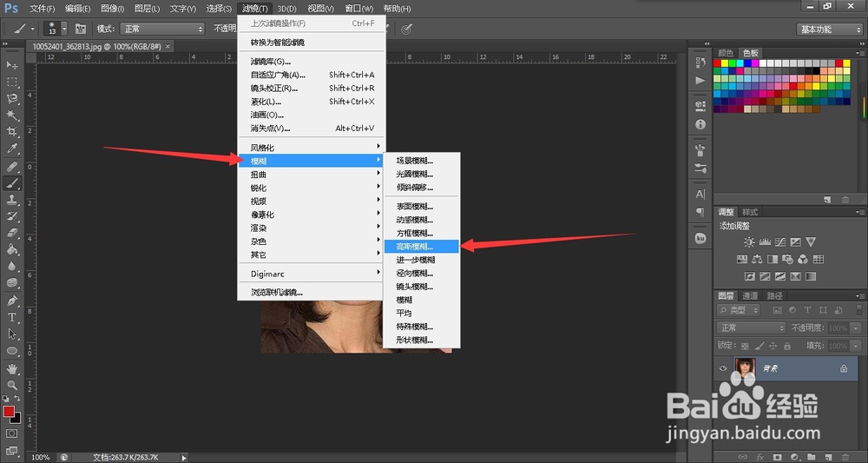Expand the 风格化 submenu
Image resolution: width=868 pixels, height=463 pixels.
coord(312,148)
